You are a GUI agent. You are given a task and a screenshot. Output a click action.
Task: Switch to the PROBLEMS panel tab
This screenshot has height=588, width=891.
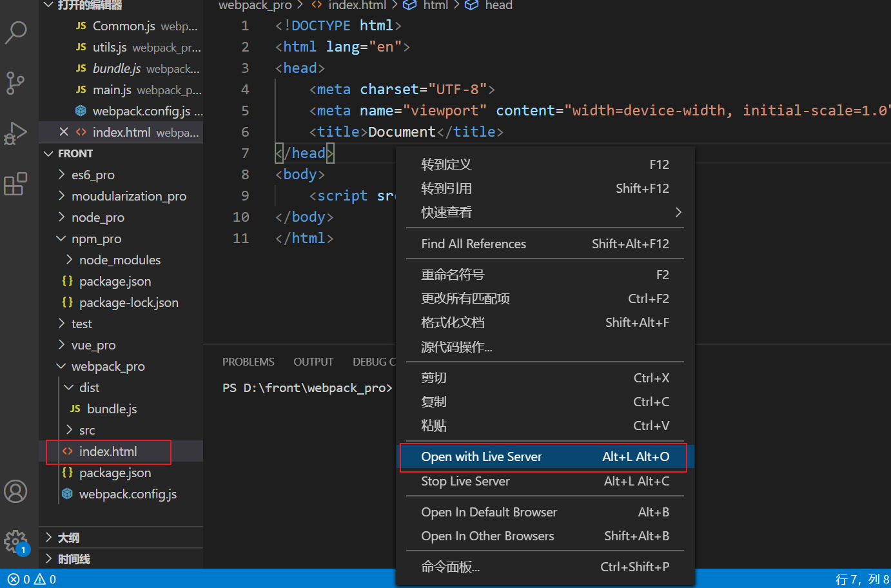click(x=248, y=362)
